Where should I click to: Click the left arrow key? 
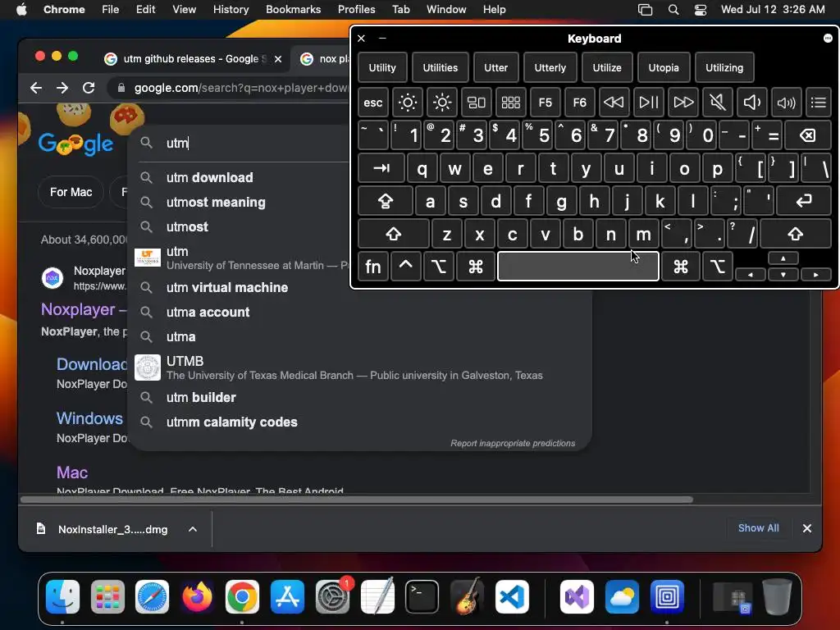(x=750, y=274)
